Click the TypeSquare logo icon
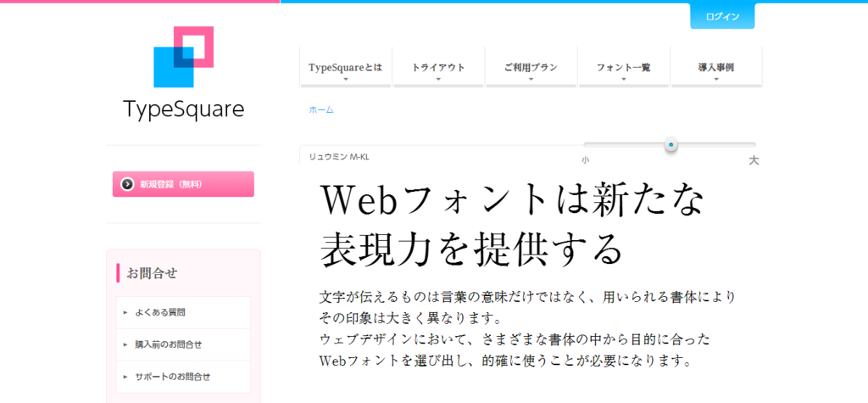 183,57
